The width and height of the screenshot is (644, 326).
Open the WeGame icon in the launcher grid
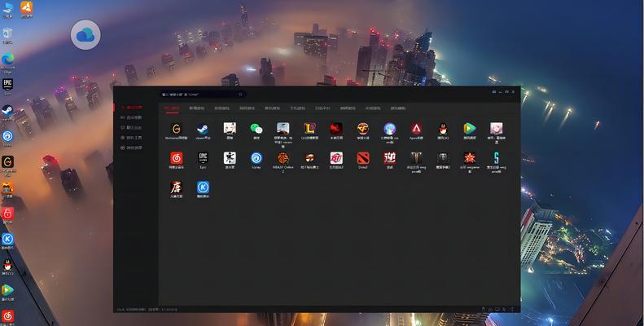(176, 129)
